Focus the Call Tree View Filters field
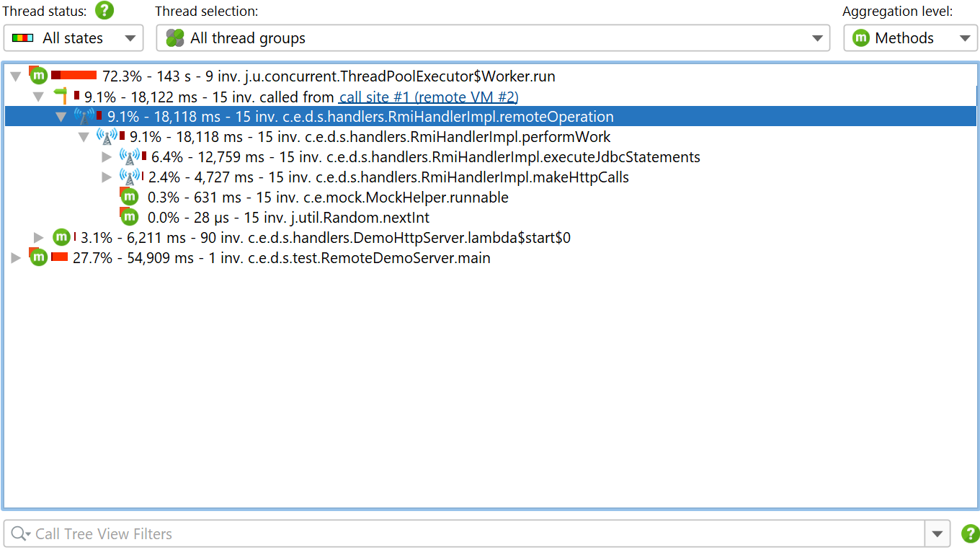This screenshot has width=980, height=550. pos(465,534)
